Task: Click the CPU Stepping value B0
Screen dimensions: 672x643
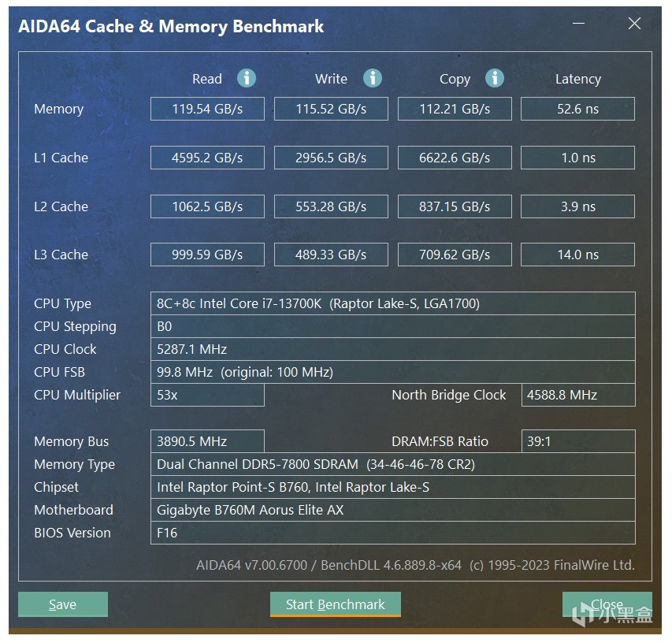Action: pos(393,327)
